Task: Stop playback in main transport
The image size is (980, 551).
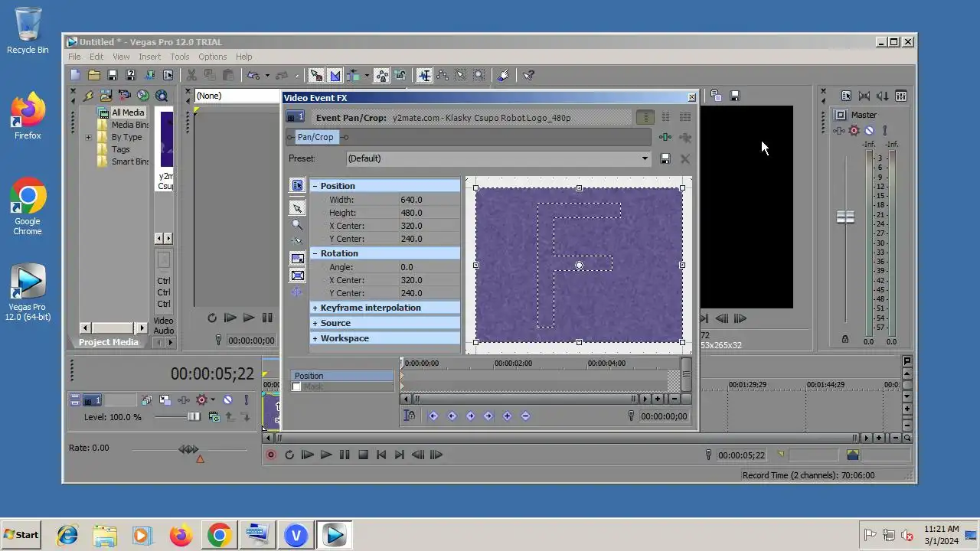Action: point(363,455)
